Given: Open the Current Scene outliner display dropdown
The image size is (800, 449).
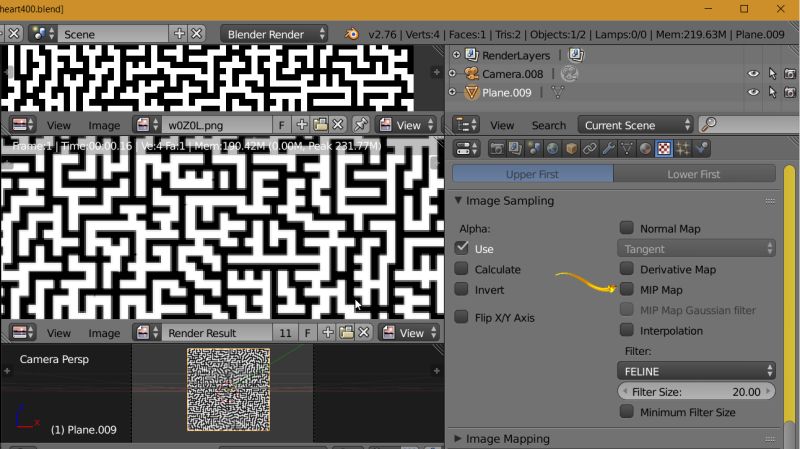Looking at the screenshot, I should click(x=636, y=125).
